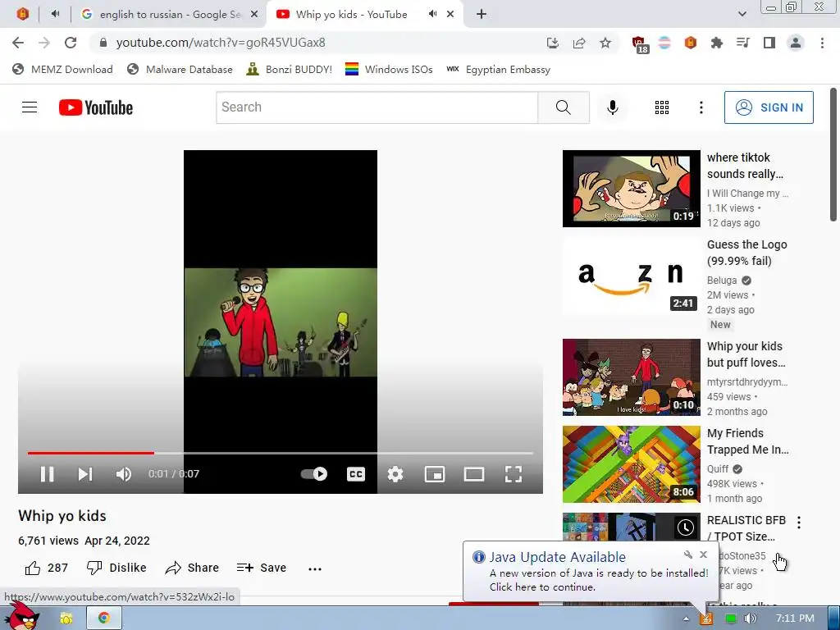The width and height of the screenshot is (840, 630).
Task: Open the MEMZ Download bookmark
Action: [x=62, y=70]
